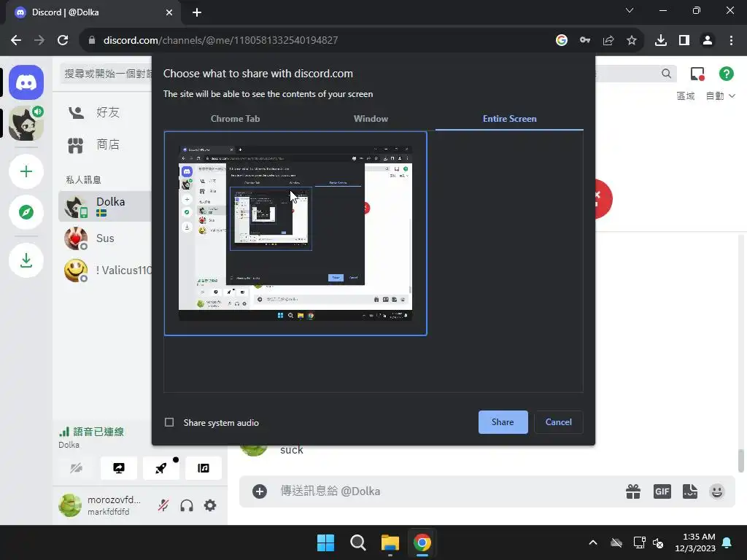Start an activity rocket icon
This screenshot has width=747, height=560.
pos(161,468)
